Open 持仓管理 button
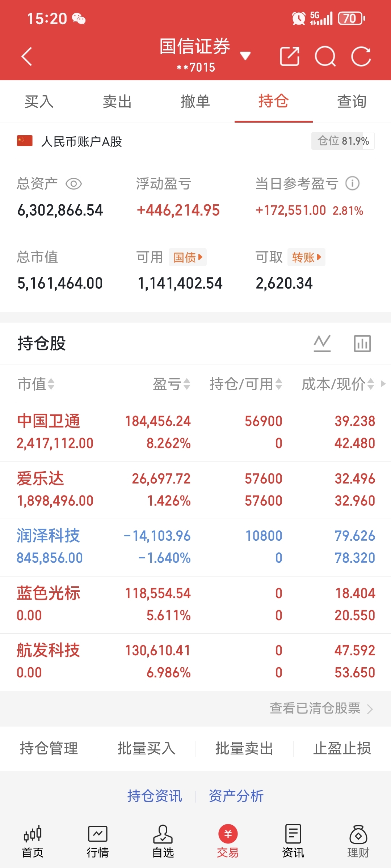Viewport: 391px width, 868px height. click(x=49, y=748)
